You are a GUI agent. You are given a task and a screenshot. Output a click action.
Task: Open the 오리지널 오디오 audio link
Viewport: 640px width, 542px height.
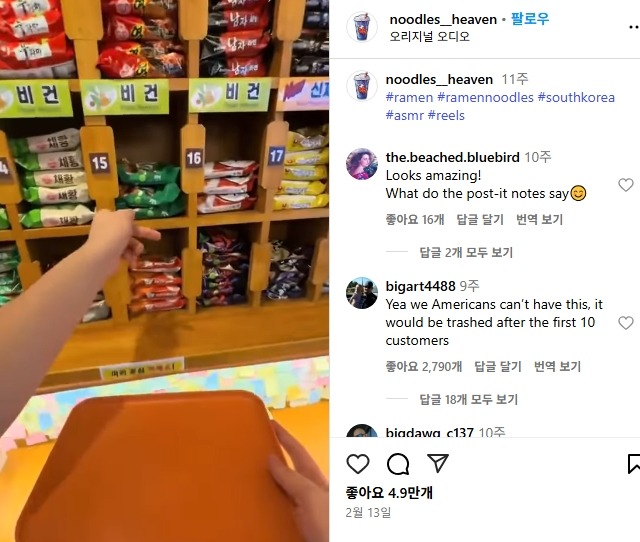pyautogui.click(x=430, y=37)
